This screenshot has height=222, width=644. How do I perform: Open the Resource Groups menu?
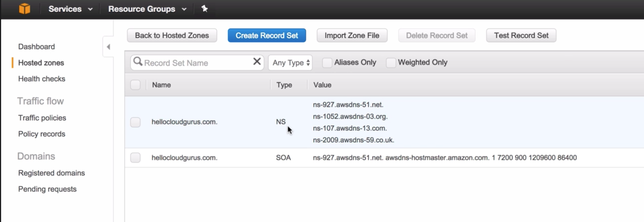click(147, 9)
